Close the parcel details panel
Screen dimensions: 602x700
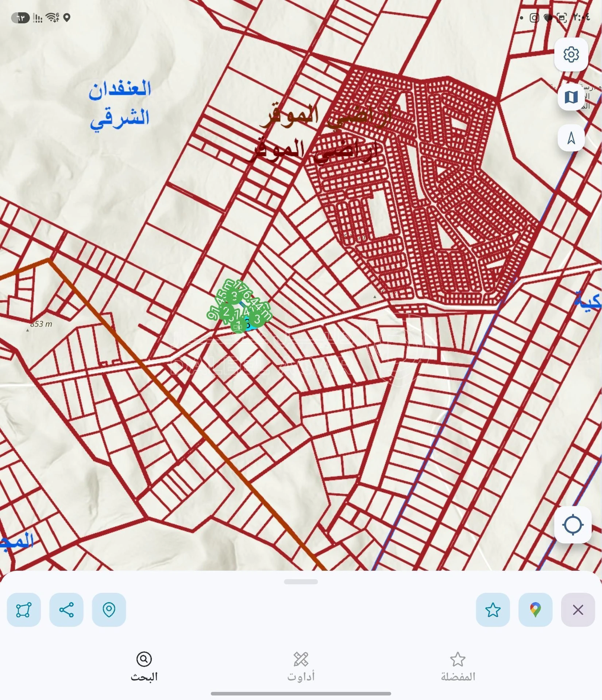tap(578, 610)
